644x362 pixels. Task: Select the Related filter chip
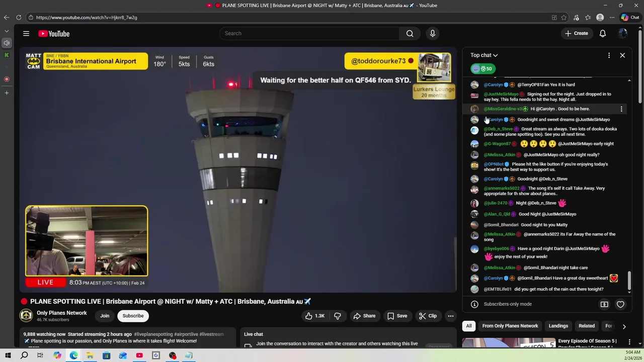[587, 326]
